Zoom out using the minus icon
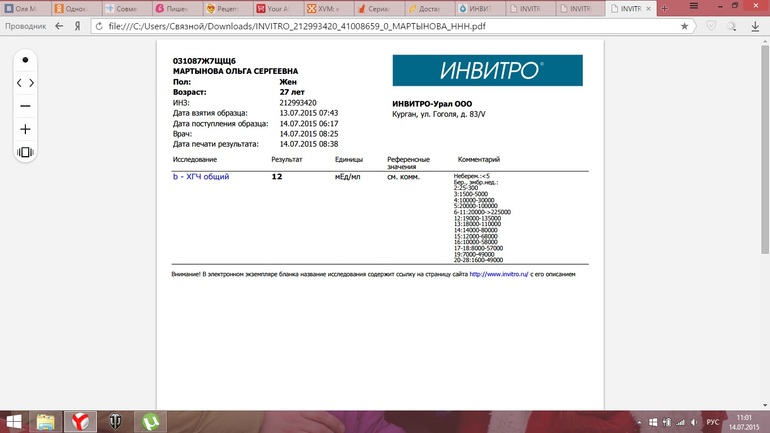The width and height of the screenshot is (770, 433). tap(25, 106)
